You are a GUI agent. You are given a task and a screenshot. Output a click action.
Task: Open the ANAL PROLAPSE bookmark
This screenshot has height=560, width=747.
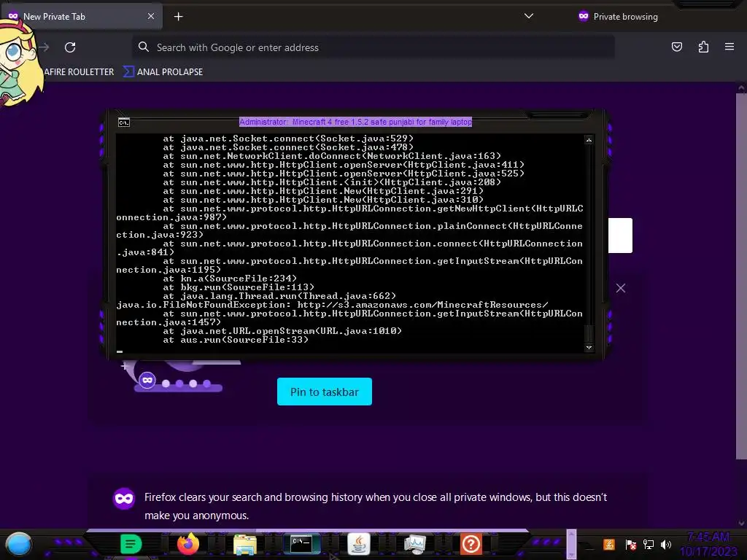click(163, 72)
